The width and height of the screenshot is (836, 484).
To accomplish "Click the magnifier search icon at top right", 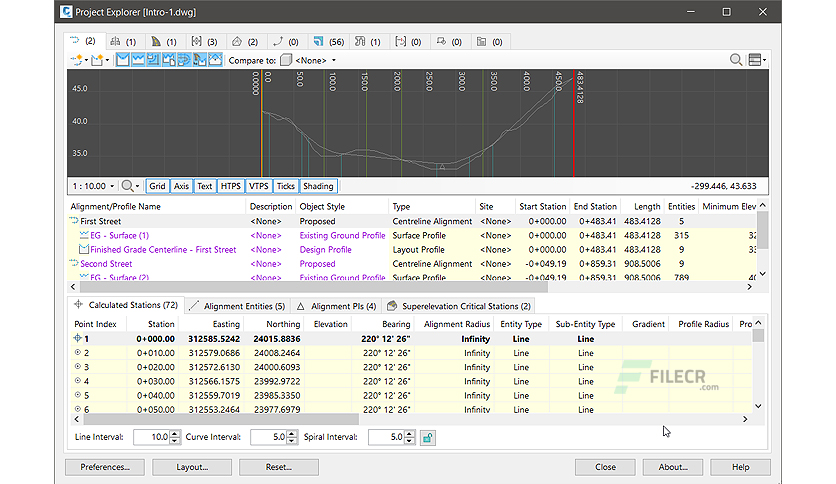I will (x=736, y=60).
